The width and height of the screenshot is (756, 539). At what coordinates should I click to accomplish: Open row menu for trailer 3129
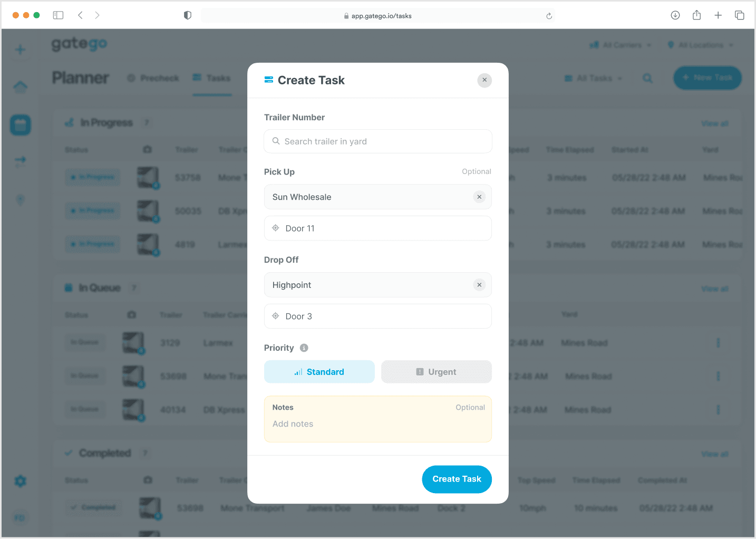718,343
